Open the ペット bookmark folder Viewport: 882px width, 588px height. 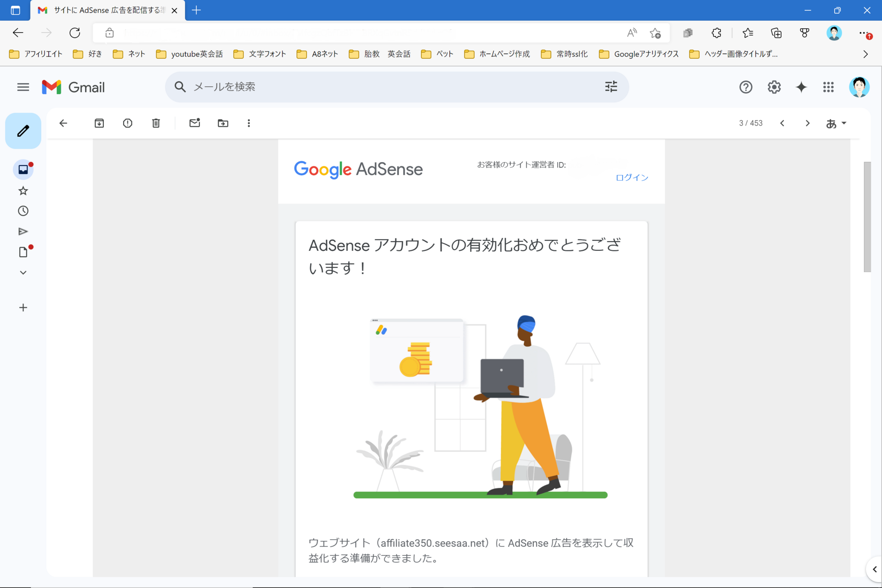point(437,54)
